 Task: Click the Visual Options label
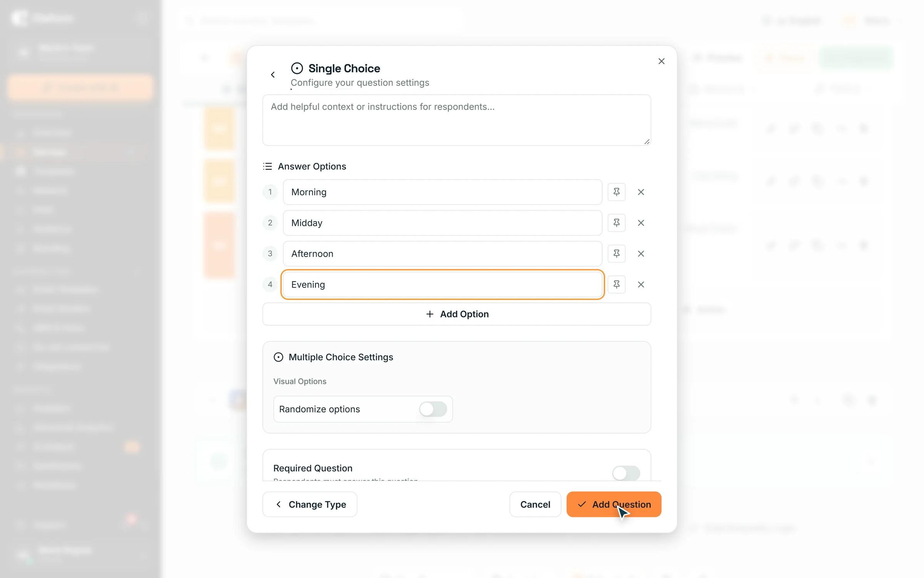(x=300, y=381)
